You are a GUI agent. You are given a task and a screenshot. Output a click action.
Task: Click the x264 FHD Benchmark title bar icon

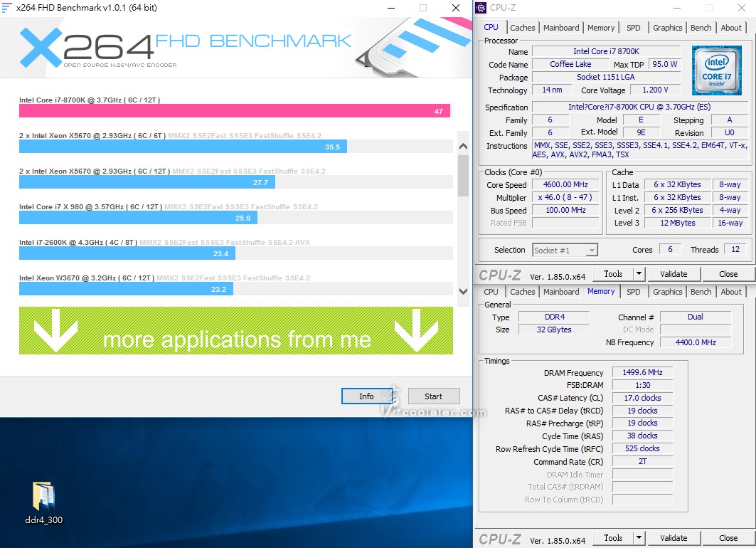click(6, 7)
